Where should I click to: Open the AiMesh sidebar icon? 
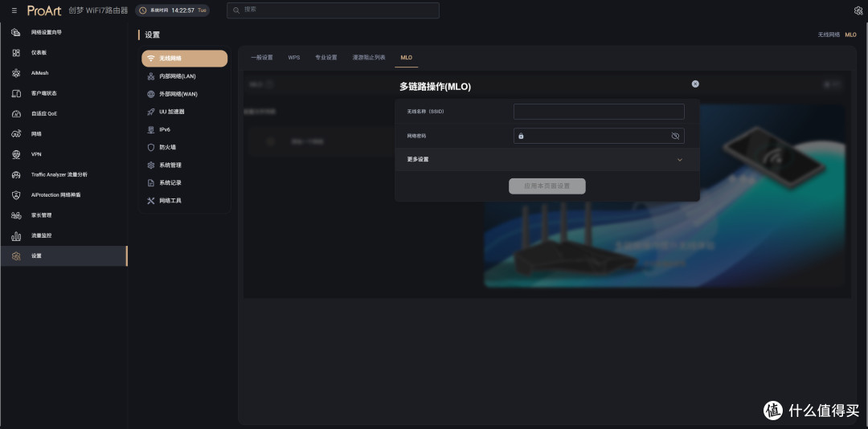[x=16, y=73]
